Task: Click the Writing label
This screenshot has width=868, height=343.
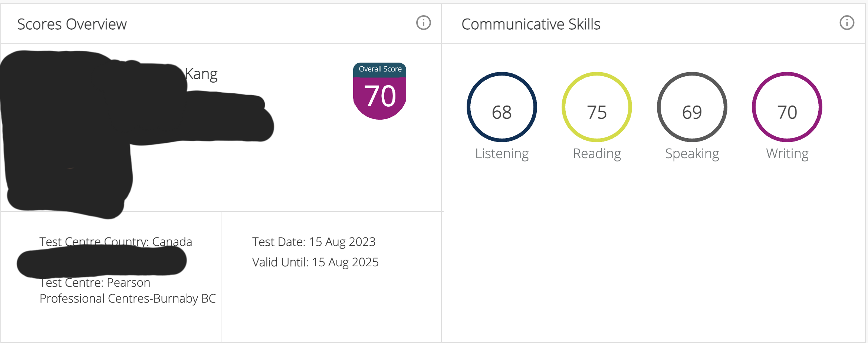Action: click(x=787, y=154)
